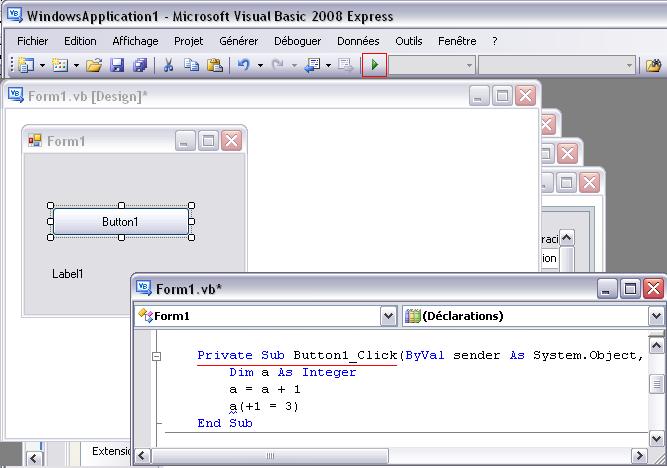Open the ? help menu
Screen dimensions: 667x468
495,41
